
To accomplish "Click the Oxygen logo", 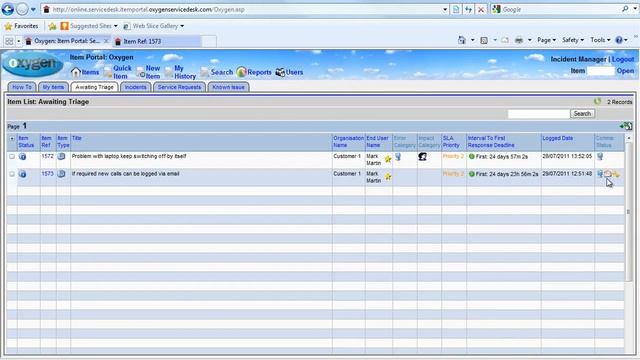I will coord(33,64).
